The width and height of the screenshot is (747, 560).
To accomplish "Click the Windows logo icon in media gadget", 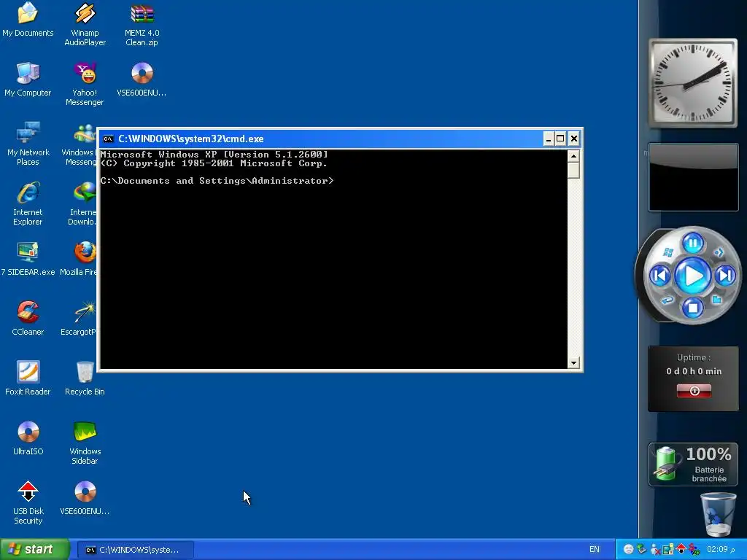I will point(668,252).
